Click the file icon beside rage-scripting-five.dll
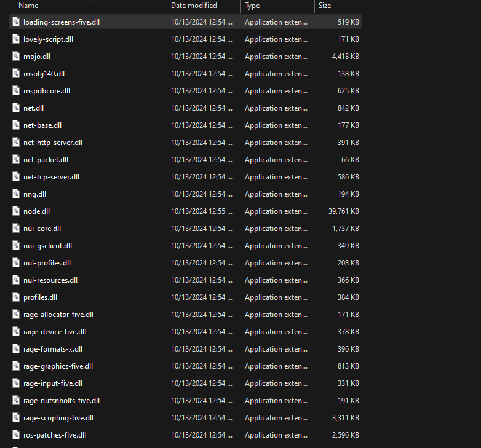Image resolution: width=481 pixels, height=448 pixels. click(x=16, y=417)
